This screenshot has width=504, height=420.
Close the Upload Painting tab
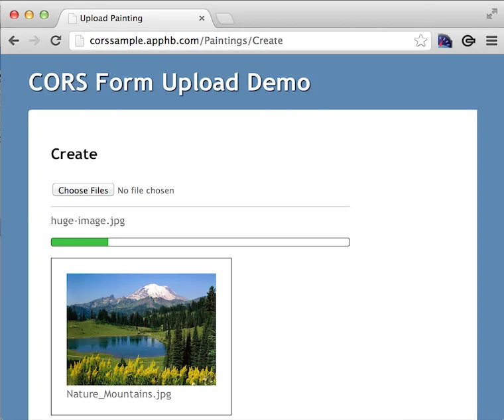pos(202,19)
